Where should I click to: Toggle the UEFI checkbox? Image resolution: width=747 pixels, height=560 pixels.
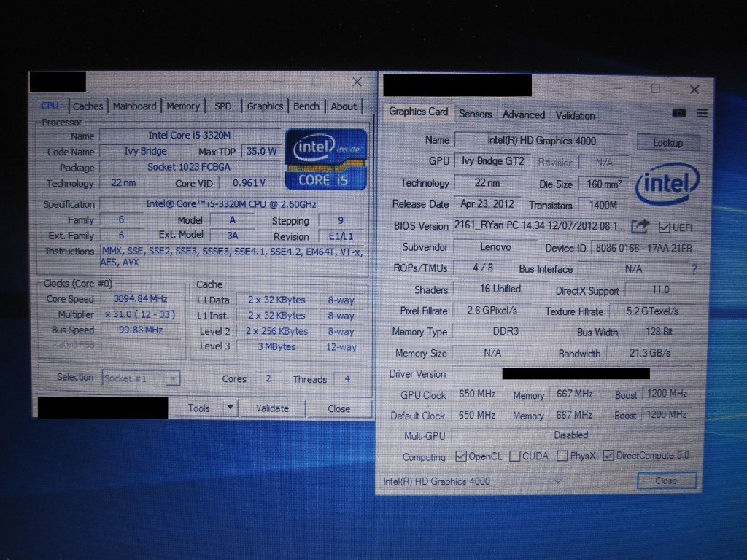point(664,227)
